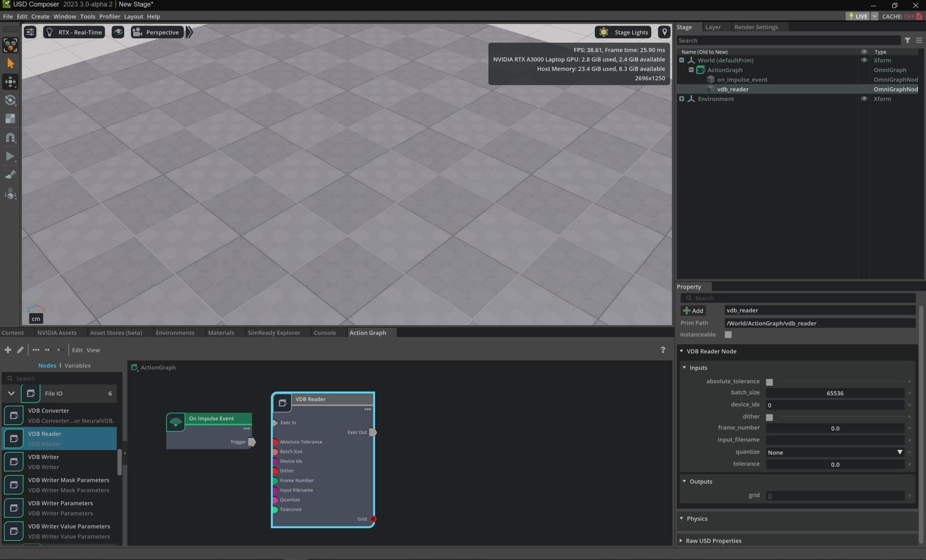Collapse the File IO node category
Screen dimensions: 926x560
[11, 394]
